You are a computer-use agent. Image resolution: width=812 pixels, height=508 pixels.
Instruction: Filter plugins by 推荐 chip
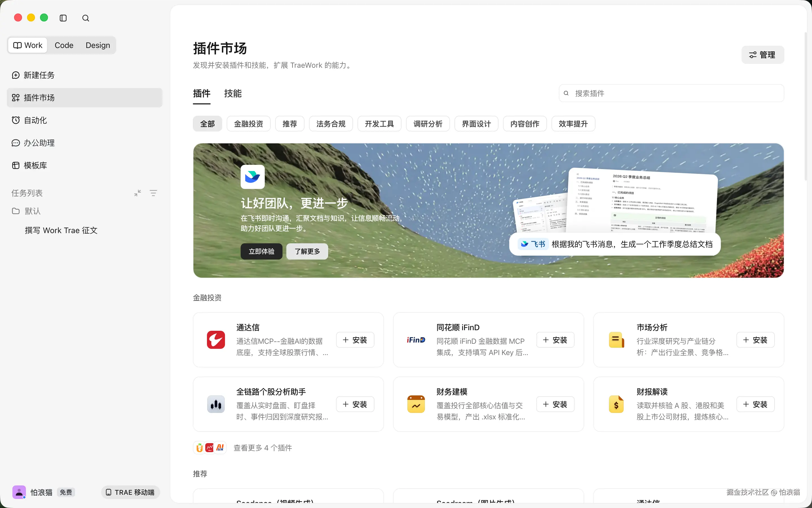[290, 124]
